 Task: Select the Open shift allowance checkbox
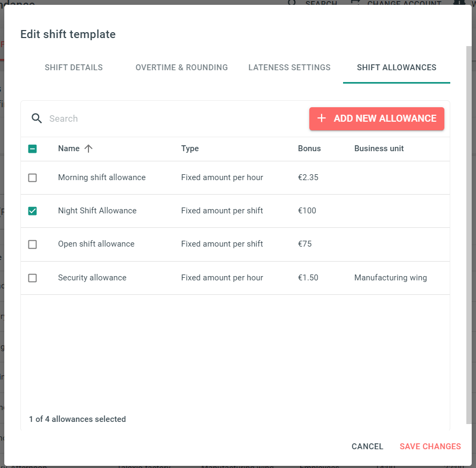click(33, 244)
